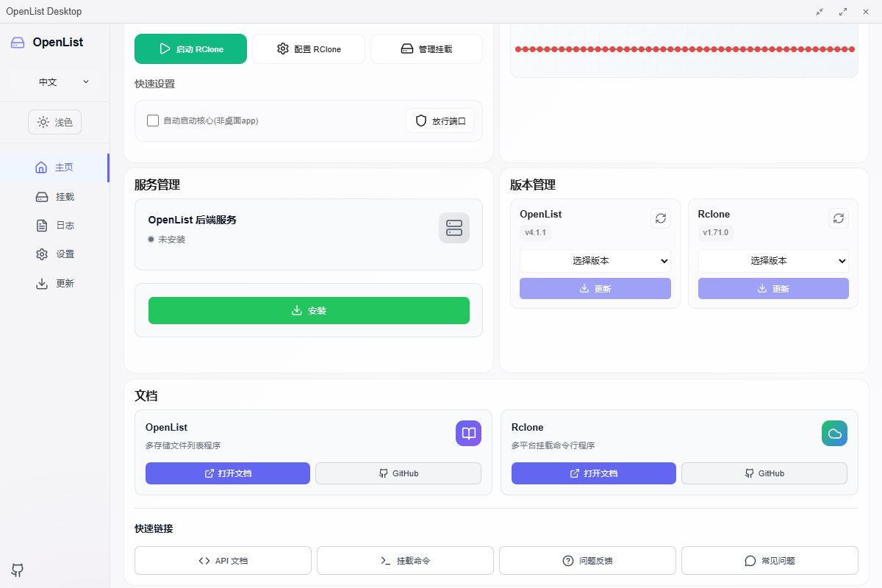Click the 管理挂载 button
Screen dimensions: 882x588
coord(426,49)
